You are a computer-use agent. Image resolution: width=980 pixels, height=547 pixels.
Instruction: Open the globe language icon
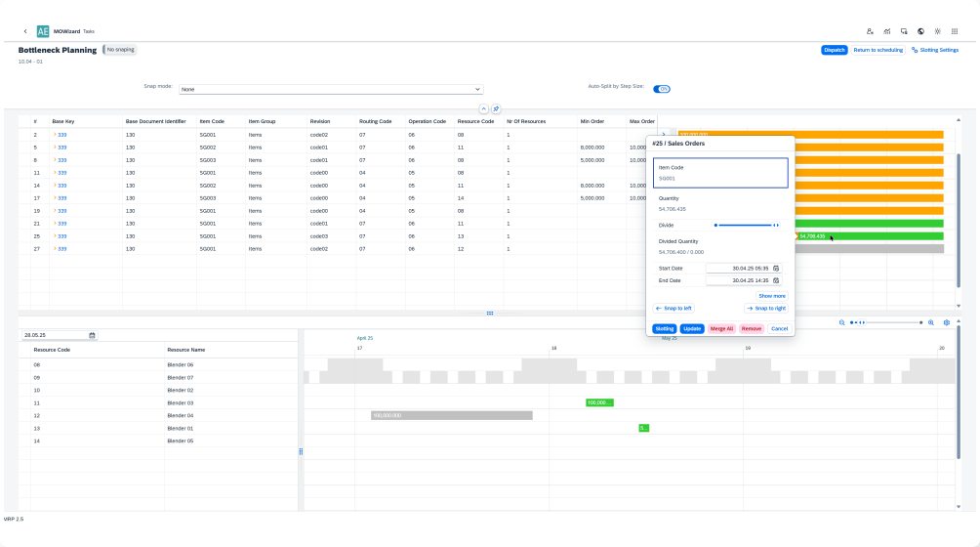pyautogui.click(x=920, y=31)
